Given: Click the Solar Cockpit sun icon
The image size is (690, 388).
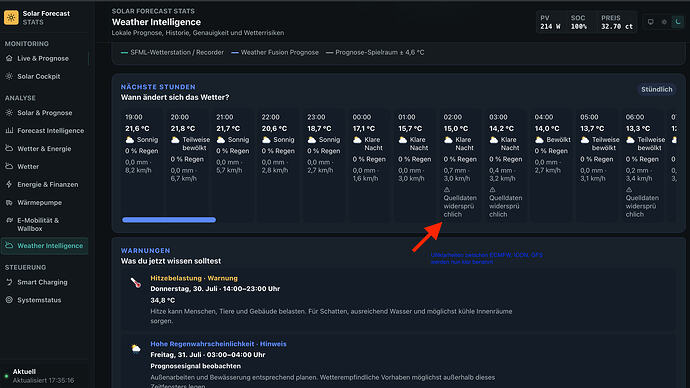Looking at the screenshot, I should coord(9,76).
